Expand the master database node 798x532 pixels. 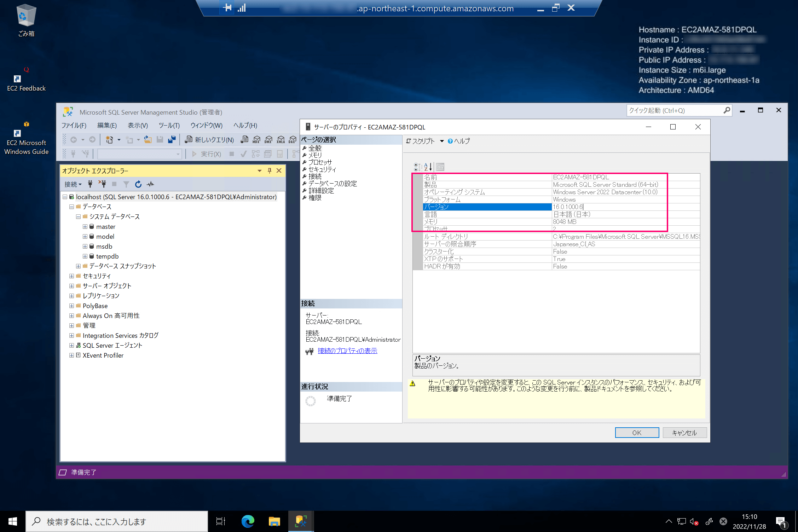tap(85, 227)
